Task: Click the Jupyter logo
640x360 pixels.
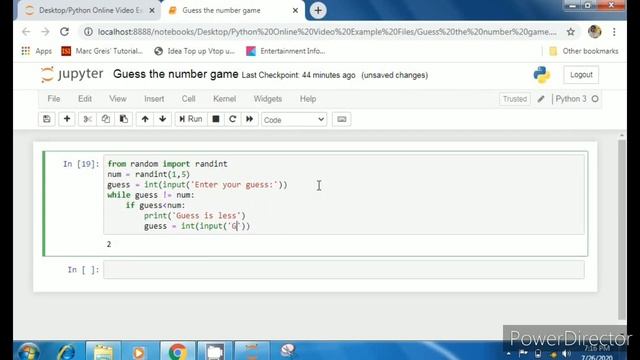Action: coord(72,74)
